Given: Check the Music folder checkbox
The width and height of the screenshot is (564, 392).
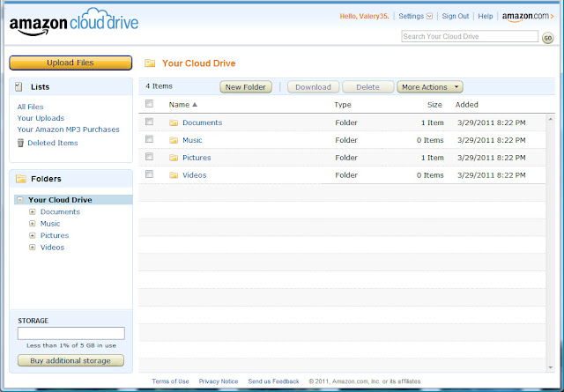Looking at the screenshot, I should pos(149,139).
